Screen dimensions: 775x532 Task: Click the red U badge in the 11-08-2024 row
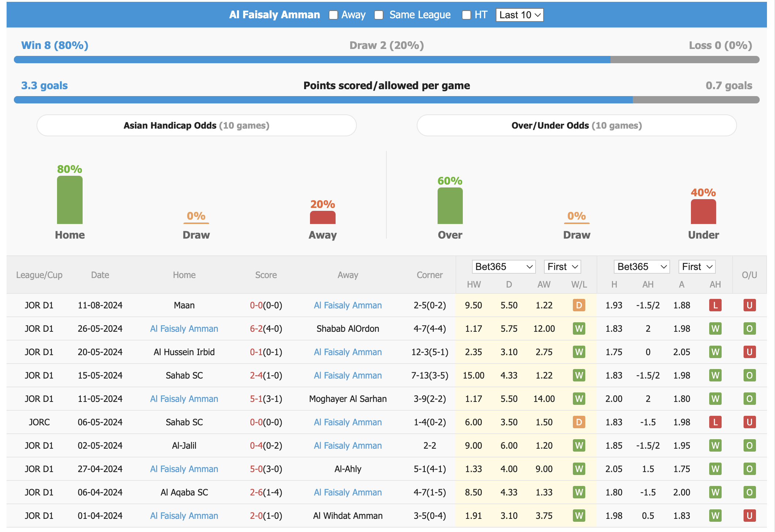tap(749, 305)
